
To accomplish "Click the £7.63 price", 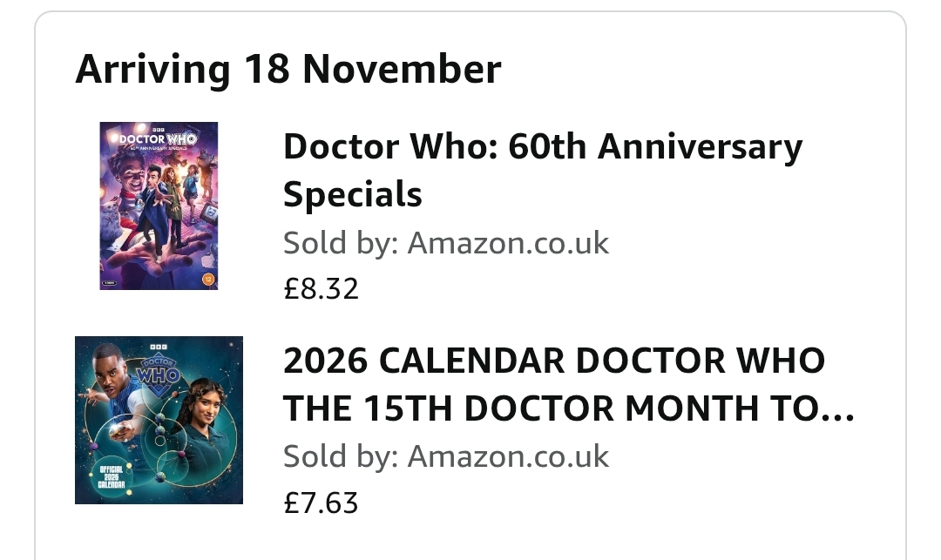I will point(321,503).
